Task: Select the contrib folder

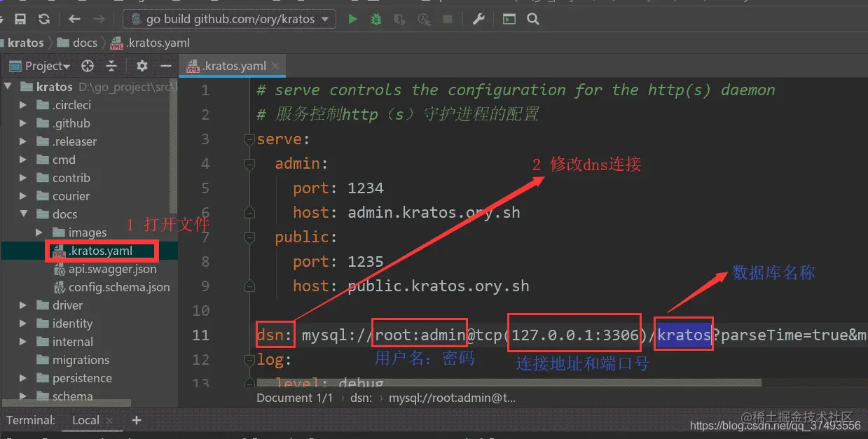Action: pyautogui.click(x=63, y=178)
